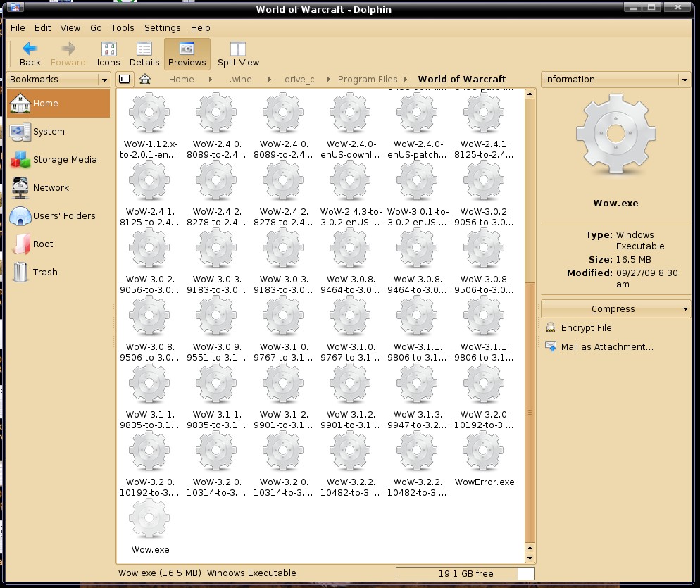
Task: Select the WoW-3.0.1-to-3.0.2-enUS file icon
Action: pyautogui.click(x=417, y=180)
